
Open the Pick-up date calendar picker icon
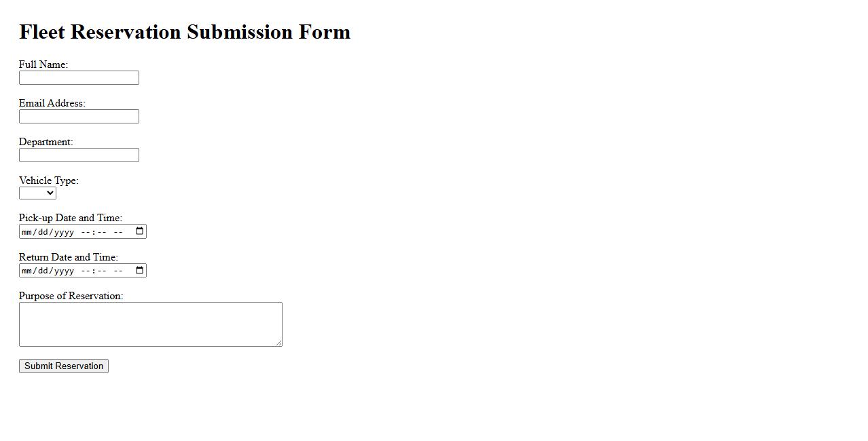[x=140, y=231]
